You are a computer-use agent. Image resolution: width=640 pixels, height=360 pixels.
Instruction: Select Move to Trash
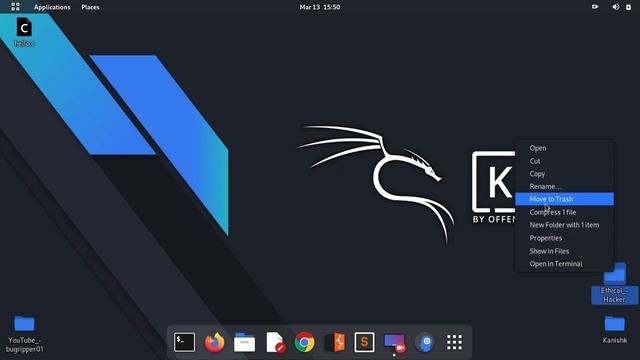click(x=564, y=199)
